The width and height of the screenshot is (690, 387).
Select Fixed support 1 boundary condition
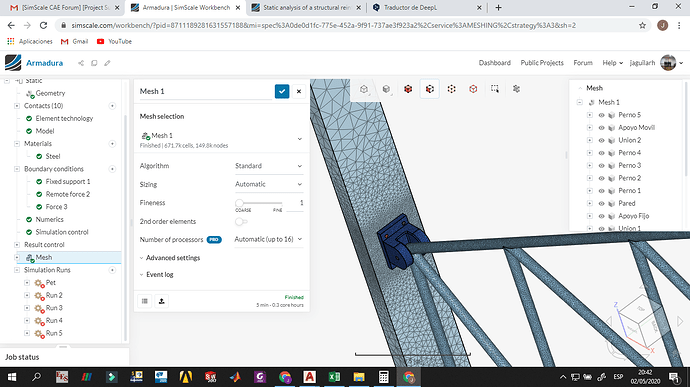68,181
